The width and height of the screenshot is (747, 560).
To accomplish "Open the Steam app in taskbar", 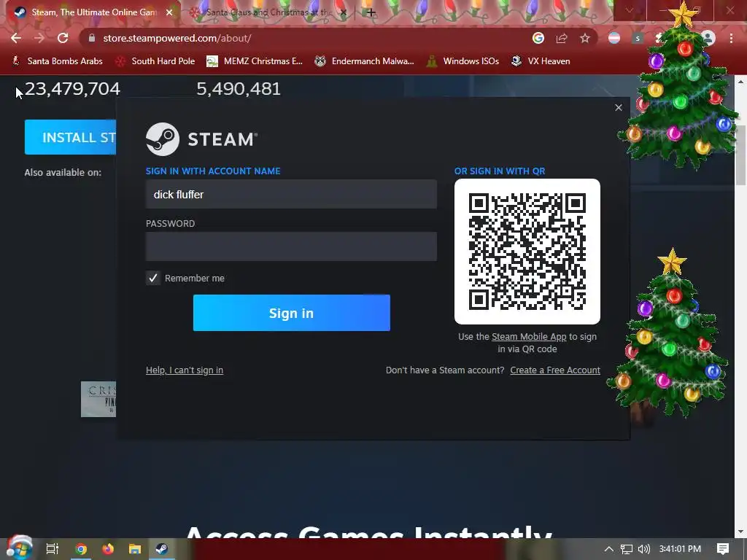I will click(x=161, y=549).
